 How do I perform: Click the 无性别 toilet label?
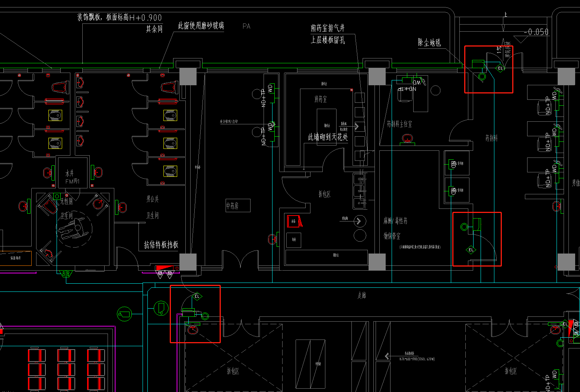pyautogui.click(x=67, y=201)
